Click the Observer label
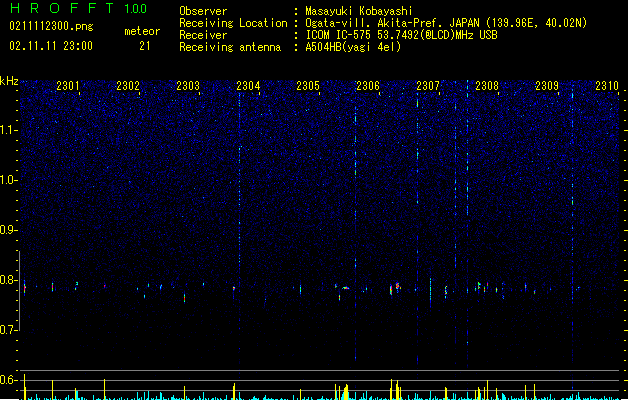The image size is (629, 400). click(x=203, y=11)
